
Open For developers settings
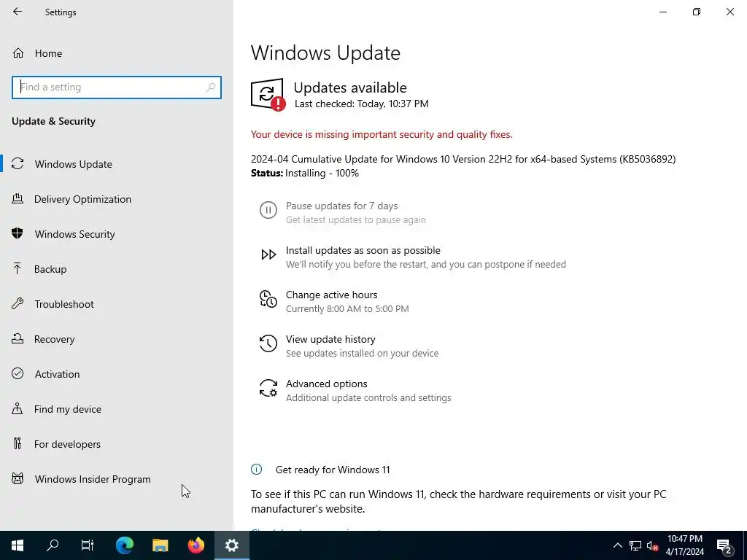[117, 444]
